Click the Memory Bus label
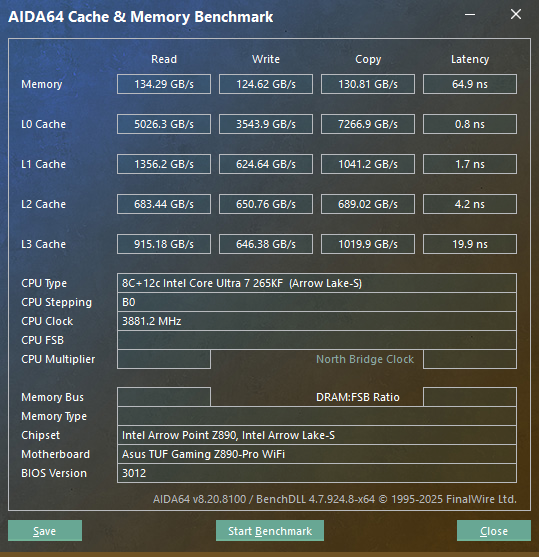 tap(52, 397)
